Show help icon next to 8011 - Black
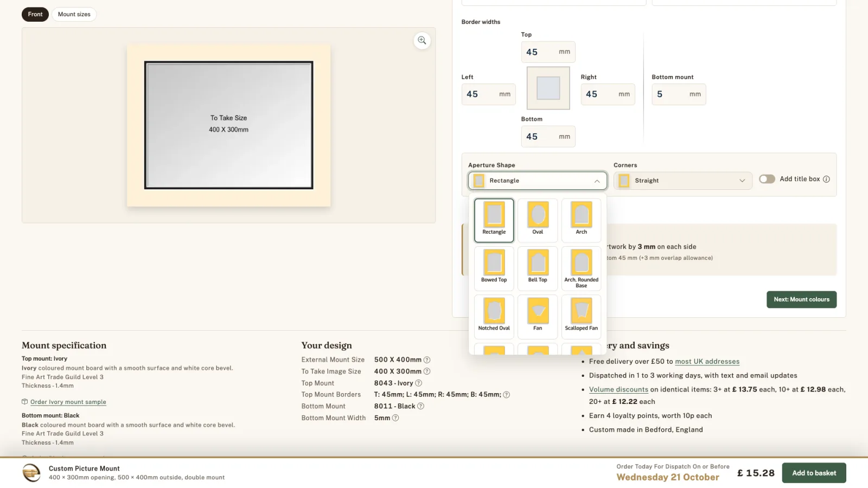 [420, 406]
